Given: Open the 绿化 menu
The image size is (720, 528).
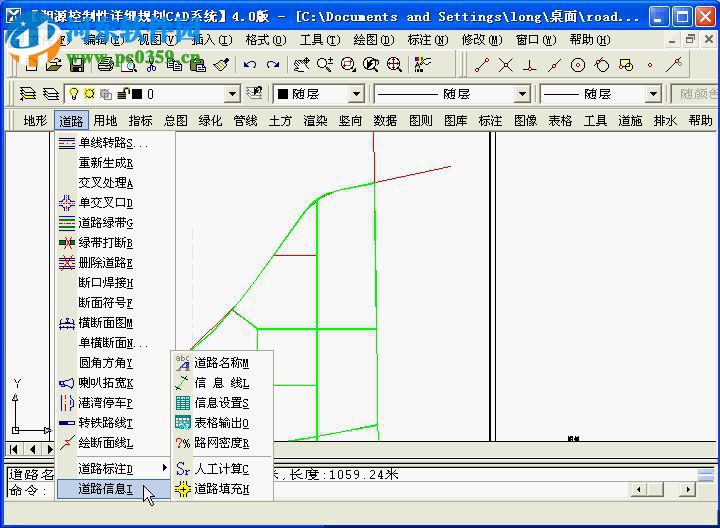Looking at the screenshot, I should 210,121.
